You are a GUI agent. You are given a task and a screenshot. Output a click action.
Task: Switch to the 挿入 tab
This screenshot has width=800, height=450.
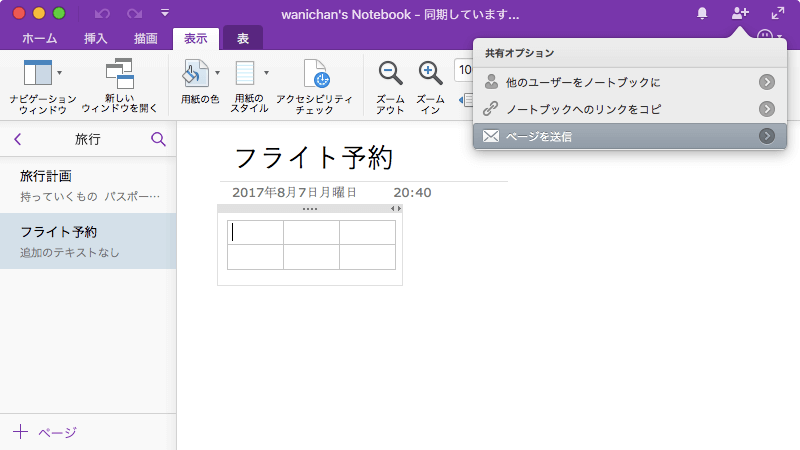(95, 38)
